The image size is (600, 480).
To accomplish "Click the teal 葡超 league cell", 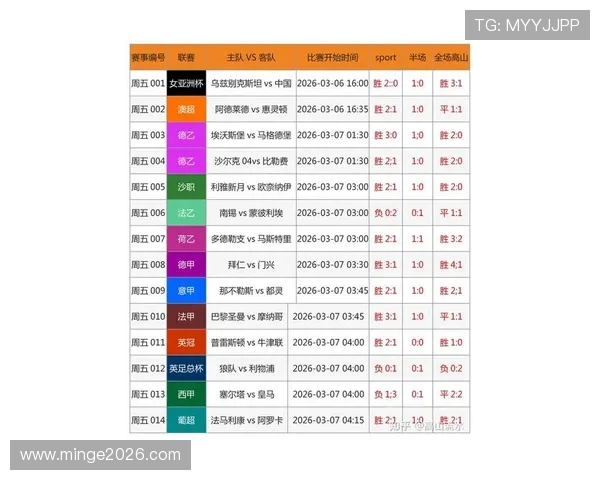I will (186, 420).
